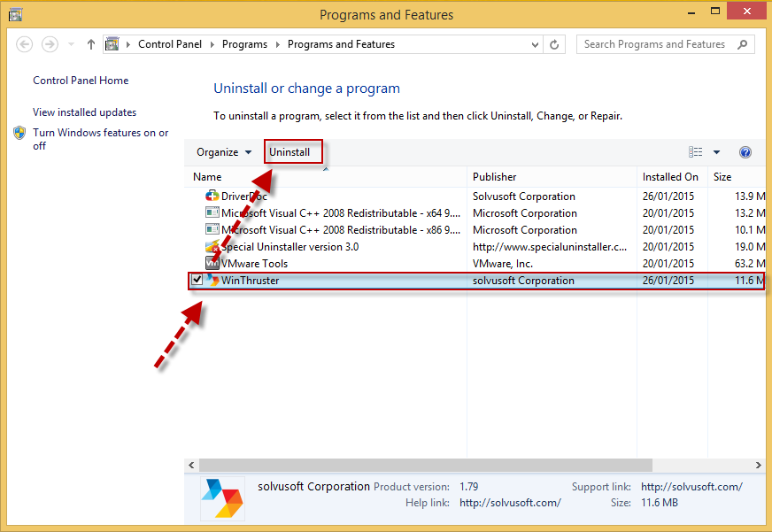Click the x86 Visual C++ icon
This screenshot has width=772, height=532.
tap(212, 229)
